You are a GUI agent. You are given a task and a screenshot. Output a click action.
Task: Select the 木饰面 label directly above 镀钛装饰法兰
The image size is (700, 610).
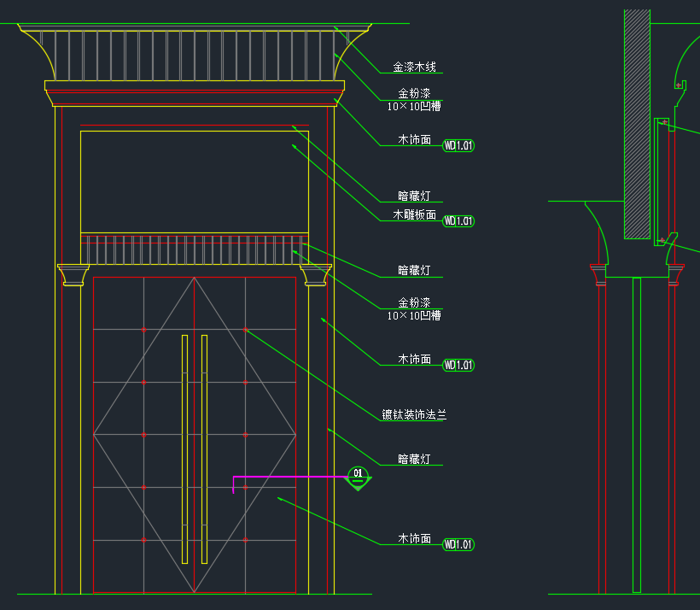click(414, 360)
